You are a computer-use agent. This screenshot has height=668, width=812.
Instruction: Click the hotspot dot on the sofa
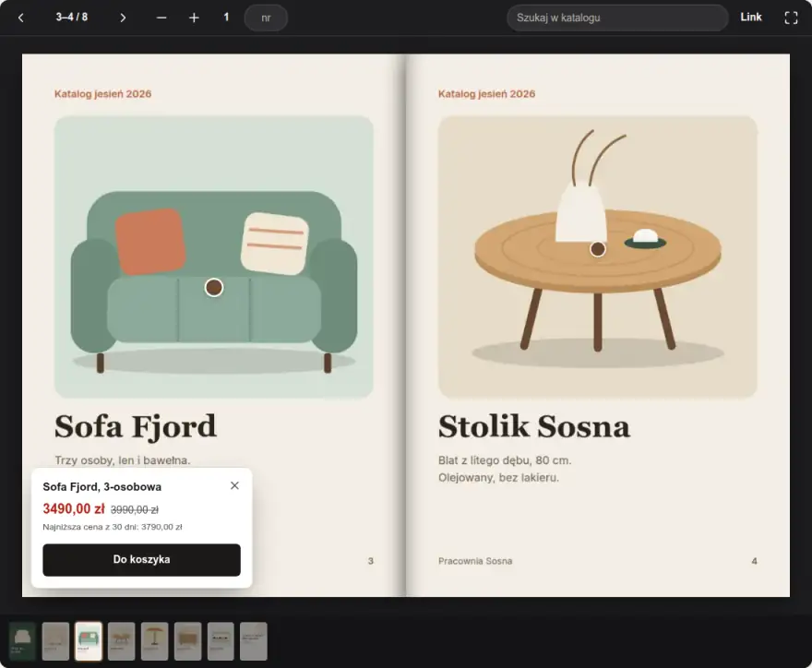coord(214,287)
